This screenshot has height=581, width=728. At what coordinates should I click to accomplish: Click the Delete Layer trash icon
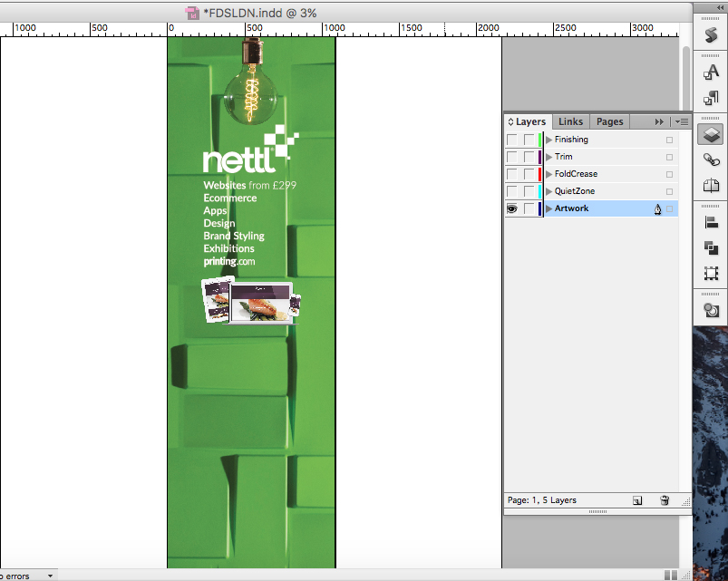[665, 500]
